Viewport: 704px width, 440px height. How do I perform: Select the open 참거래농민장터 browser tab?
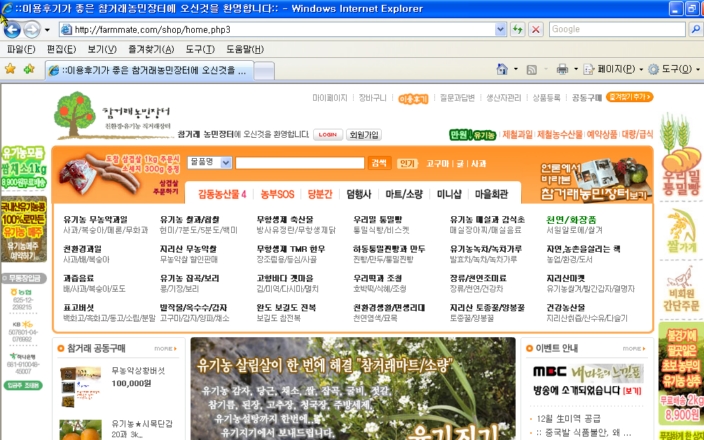click(x=149, y=70)
